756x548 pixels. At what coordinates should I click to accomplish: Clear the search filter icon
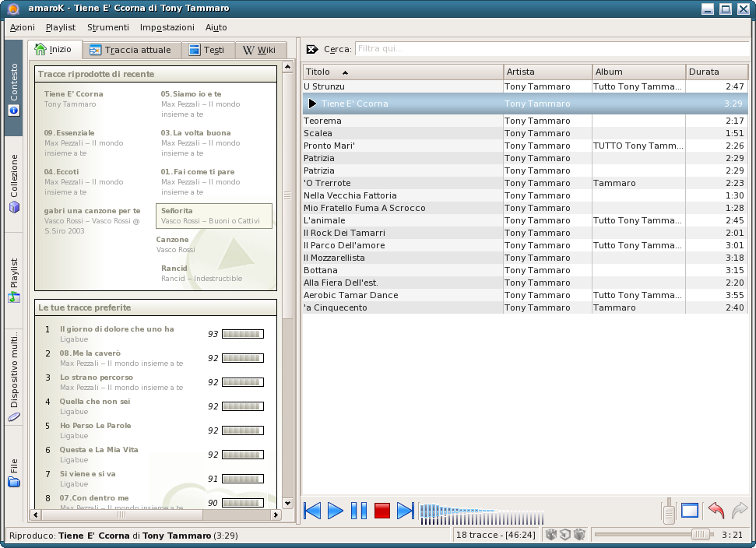click(312, 49)
